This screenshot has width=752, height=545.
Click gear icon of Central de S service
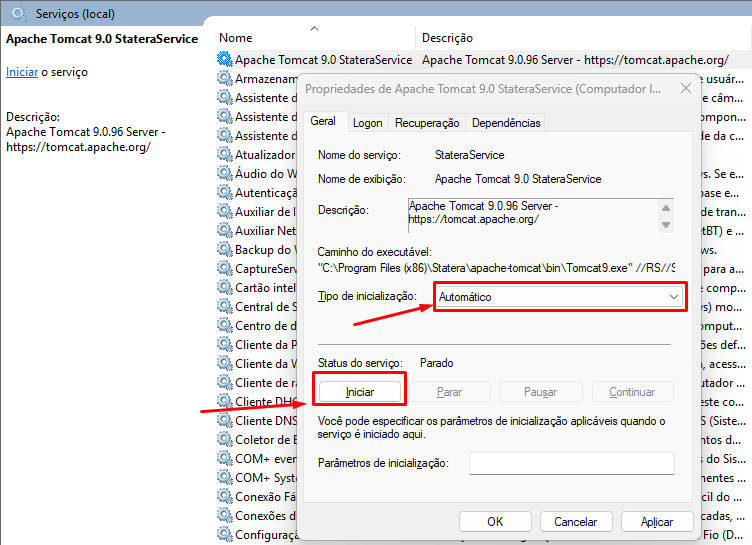pyautogui.click(x=224, y=307)
